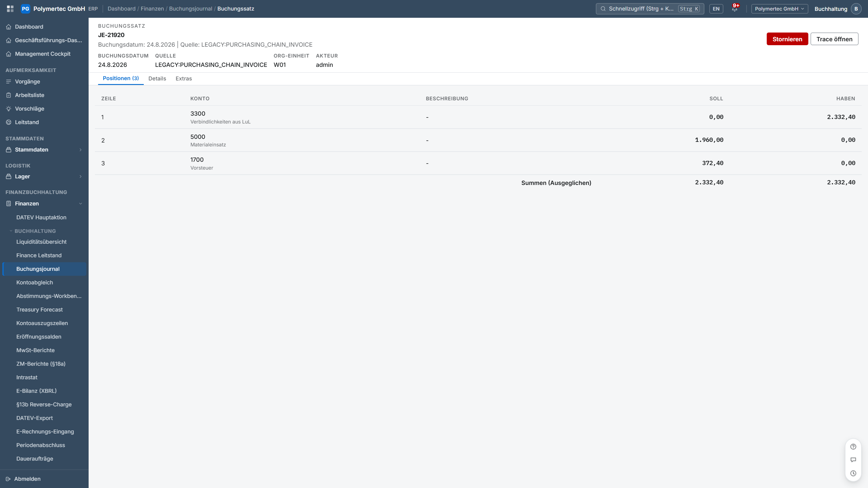The height and width of the screenshot is (488, 868).
Task: Open Liquiditätsübersicht menu entry
Action: [44, 242]
